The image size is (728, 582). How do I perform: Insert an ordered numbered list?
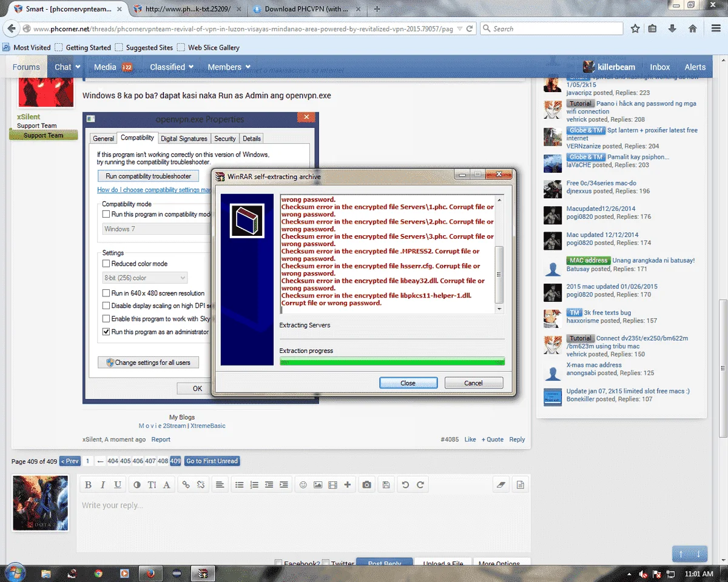(254, 485)
